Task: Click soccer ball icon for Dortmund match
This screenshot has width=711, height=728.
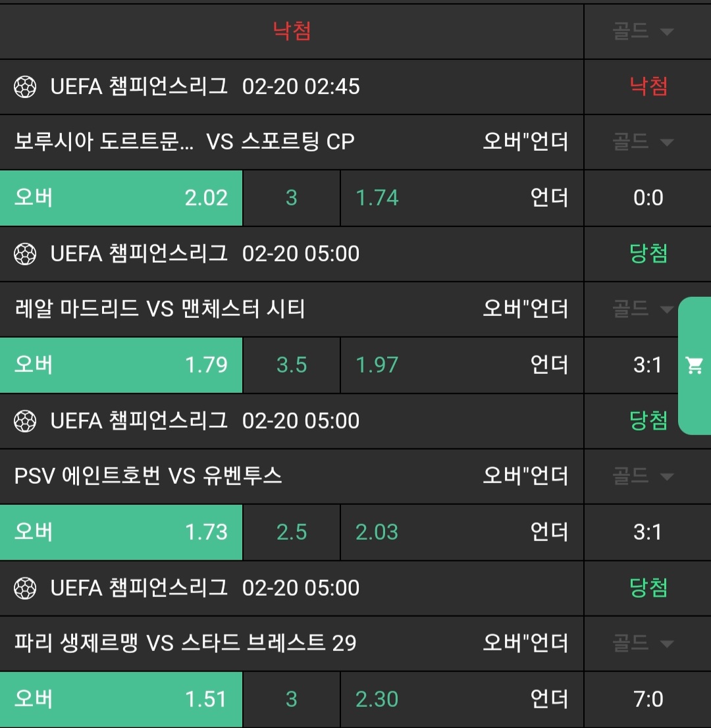Action: tap(25, 87)
